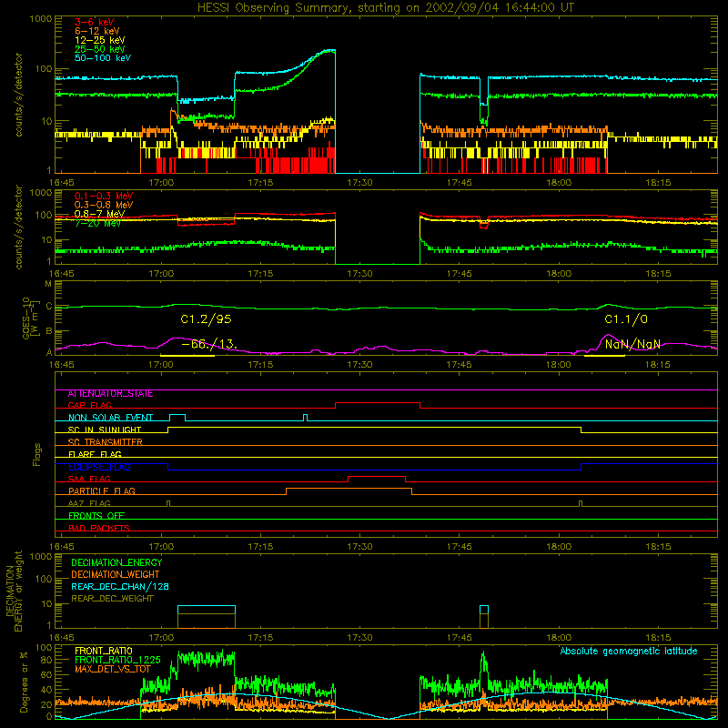Click the 'FRONTS_OFF' flag label
The height and width of the screenshot is (728, 728).
[x=96, y=516]
